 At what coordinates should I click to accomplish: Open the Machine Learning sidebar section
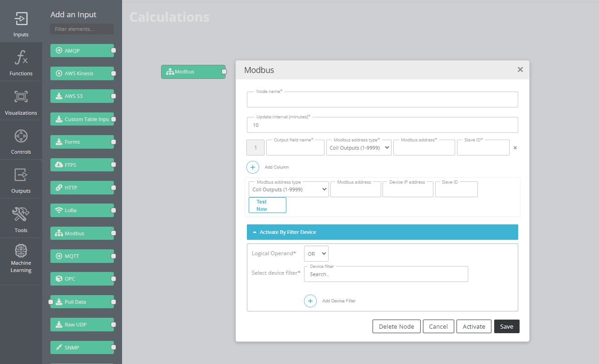coord(21,262)
